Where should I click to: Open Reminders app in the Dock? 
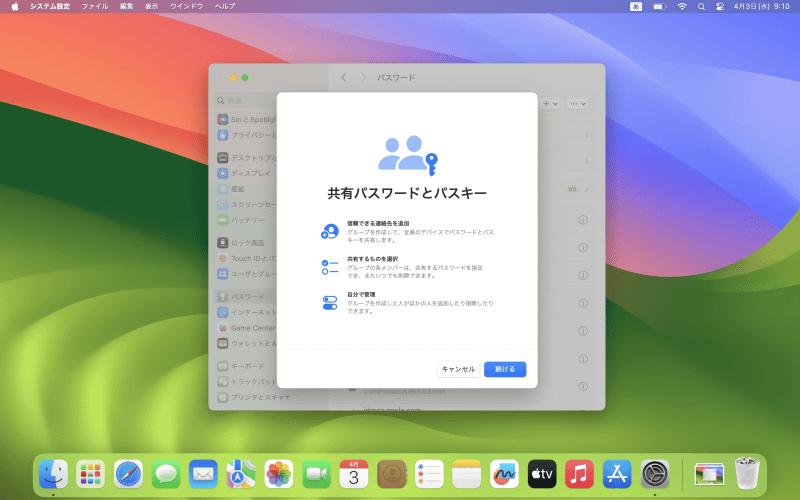click(x=429, y=474)
